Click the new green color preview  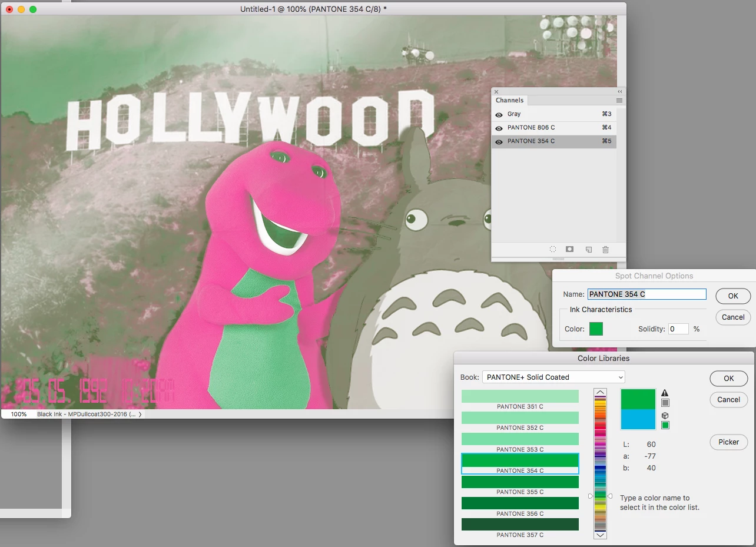[x=638, y=399]
